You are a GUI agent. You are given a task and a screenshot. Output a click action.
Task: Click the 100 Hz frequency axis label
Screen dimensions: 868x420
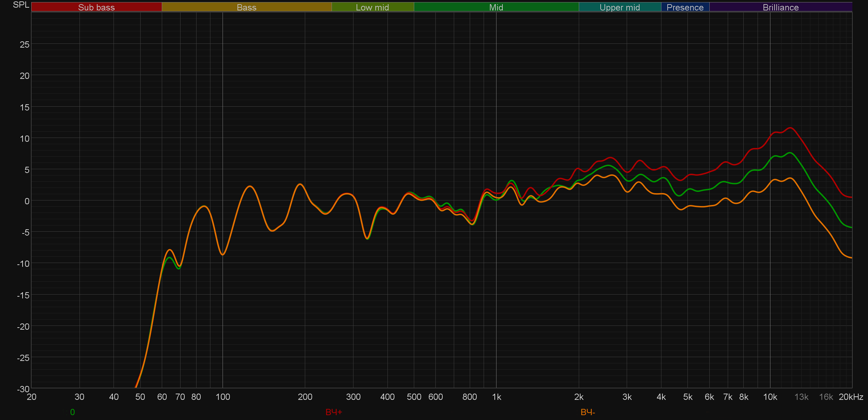coord(223,397)
